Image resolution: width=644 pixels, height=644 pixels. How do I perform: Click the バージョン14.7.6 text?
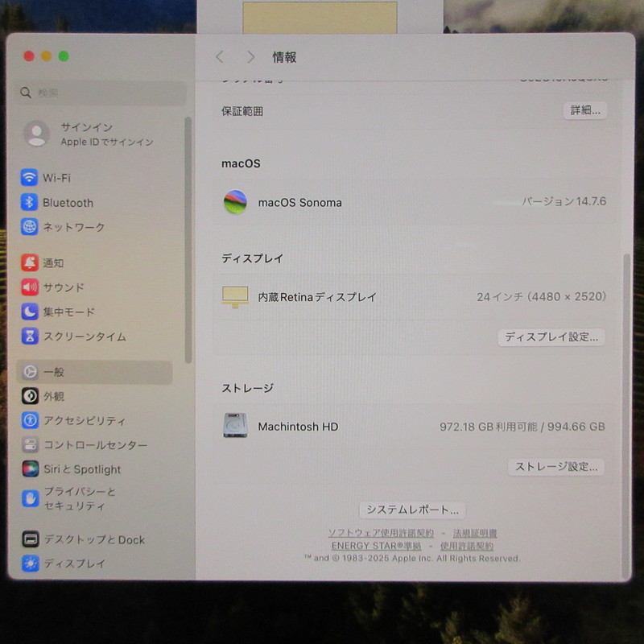(564, 201)
